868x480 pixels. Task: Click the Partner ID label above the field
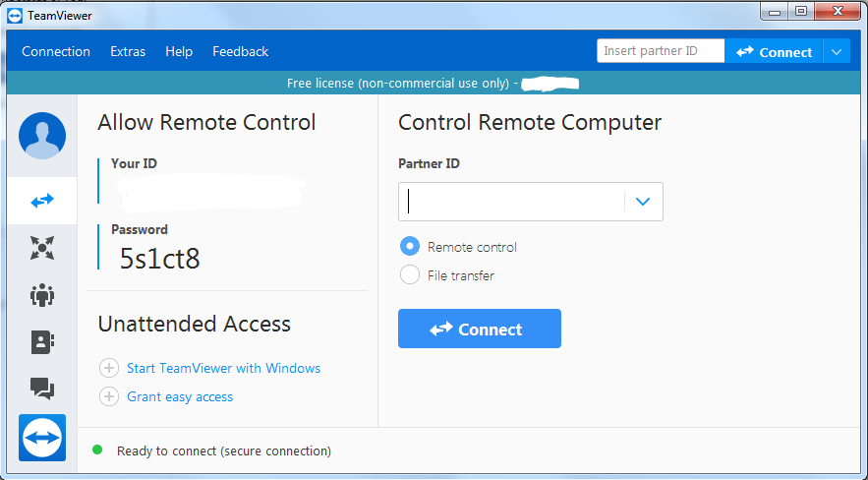click(x=429, y=164)
